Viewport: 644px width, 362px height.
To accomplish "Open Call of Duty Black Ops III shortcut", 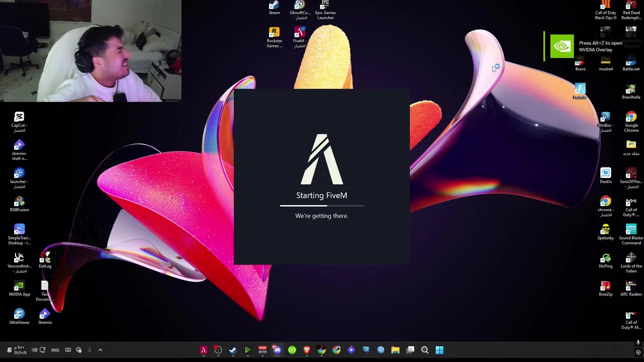I will [605, 10].
